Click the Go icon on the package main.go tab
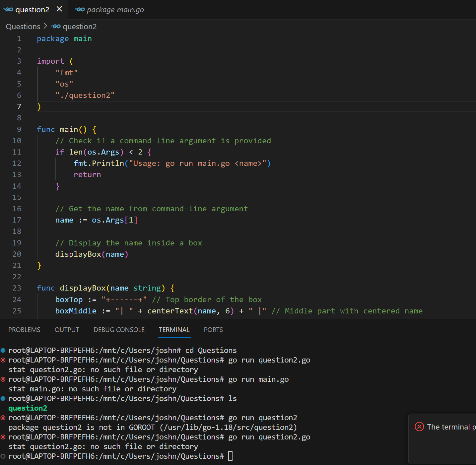This screenshot has width=476, height=465. tap(80, 9)
